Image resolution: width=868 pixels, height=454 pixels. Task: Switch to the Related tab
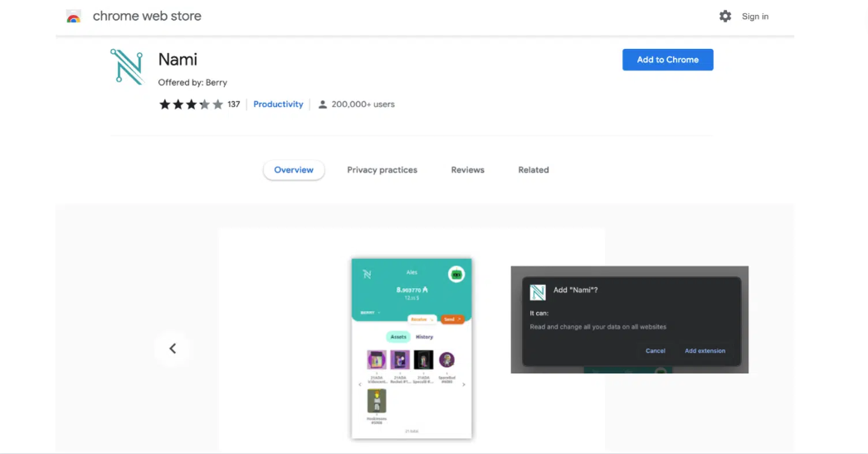[534, 170]
